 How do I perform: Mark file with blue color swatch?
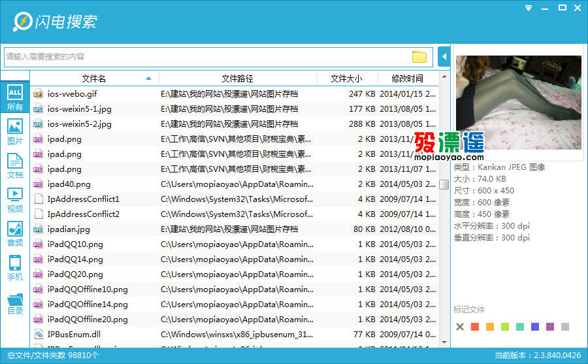tap(534, 327)
